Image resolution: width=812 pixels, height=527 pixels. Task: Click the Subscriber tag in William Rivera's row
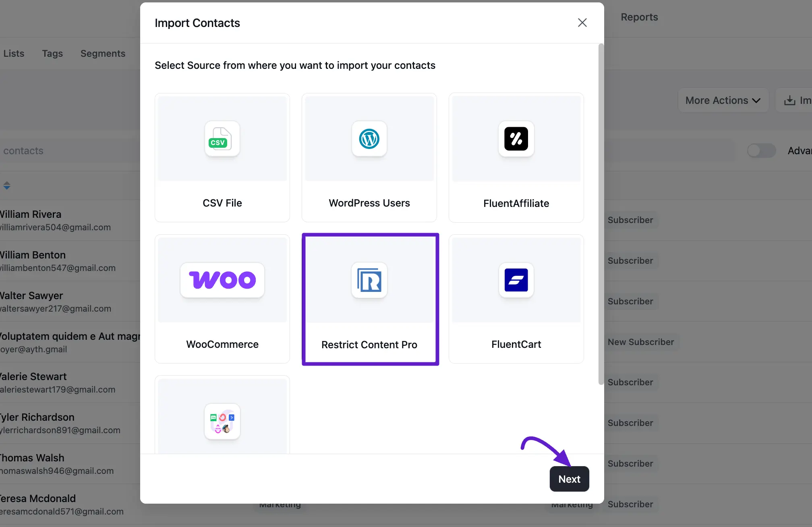(x=630, y=220)
